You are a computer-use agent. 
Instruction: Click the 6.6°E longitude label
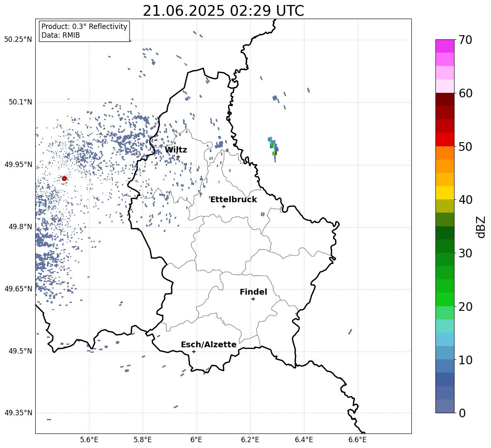pos(357,440)
